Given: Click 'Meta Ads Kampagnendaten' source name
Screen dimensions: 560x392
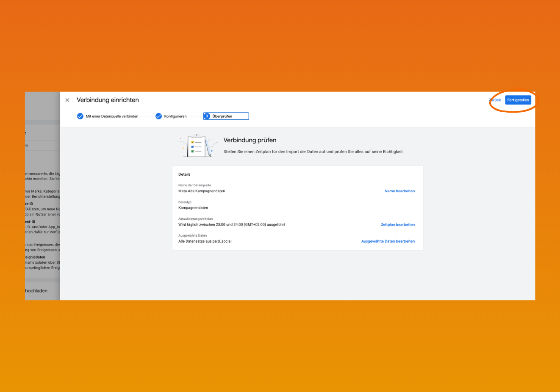Looking at the screenshot, I should [202, 191].
